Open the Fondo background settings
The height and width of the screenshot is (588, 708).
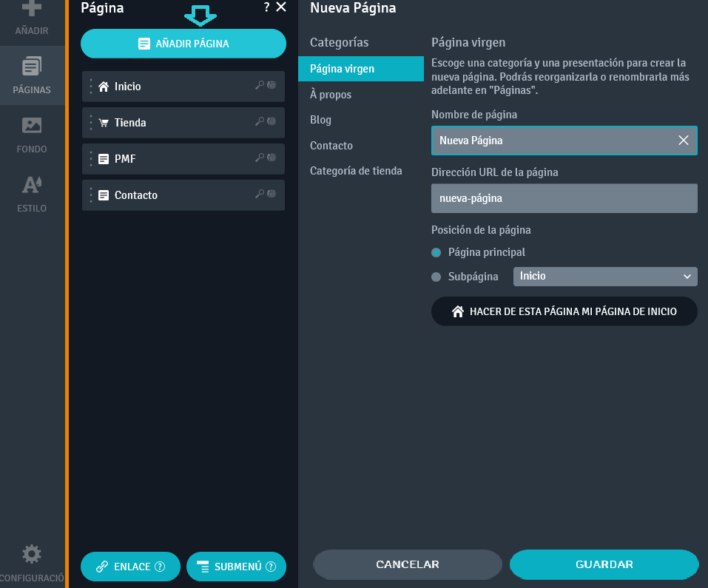point(32,135)
